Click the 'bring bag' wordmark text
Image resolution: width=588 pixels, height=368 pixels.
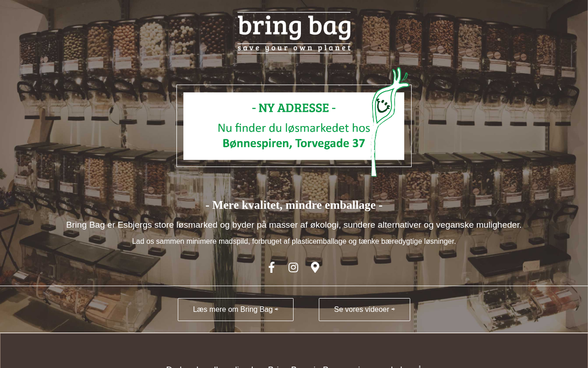pyautogui.click(x=294, y=27)
